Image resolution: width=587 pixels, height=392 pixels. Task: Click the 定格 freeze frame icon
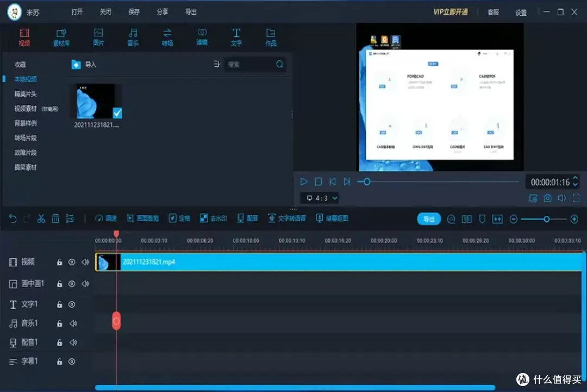pos(179,218)
